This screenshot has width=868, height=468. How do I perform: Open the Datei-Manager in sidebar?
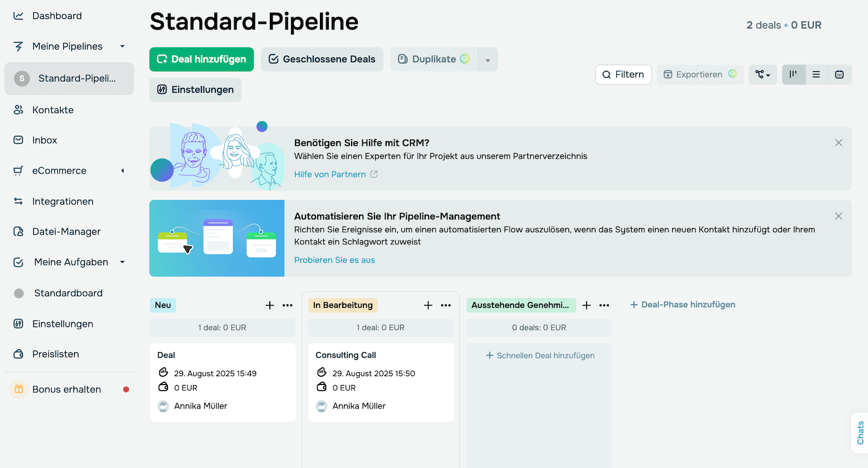[66, 231]
